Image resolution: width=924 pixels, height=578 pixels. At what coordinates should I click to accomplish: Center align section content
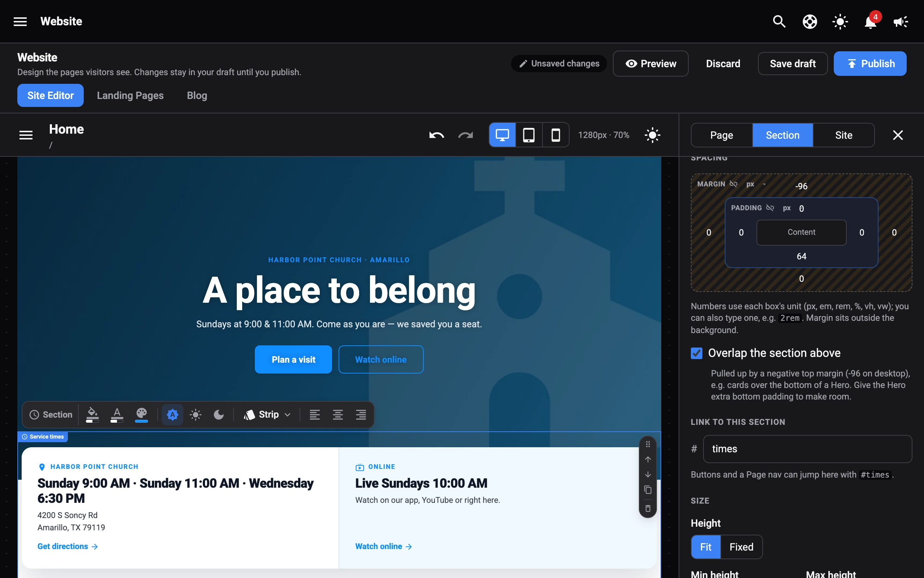point(337,415)
